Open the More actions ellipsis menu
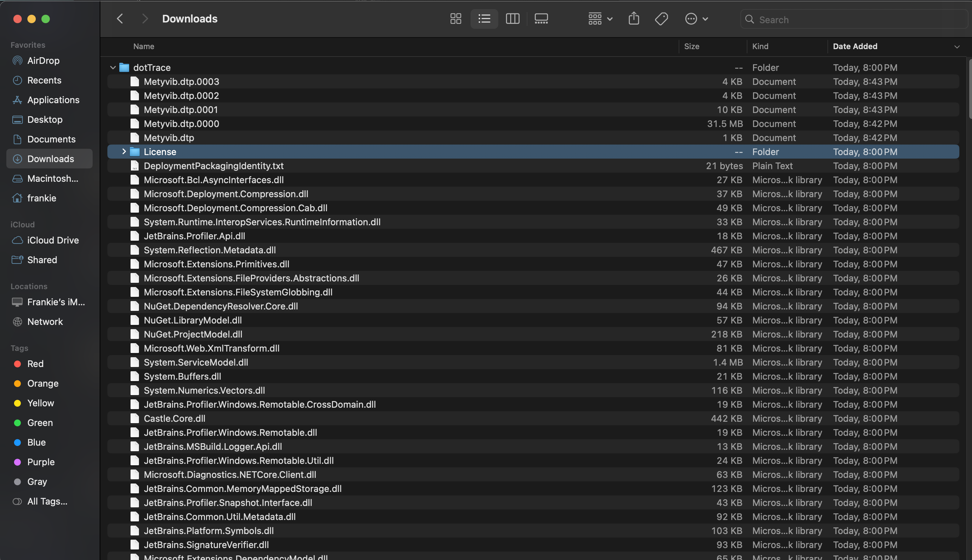This screenshot has width=972, height=560. click(x=696, y=19)
